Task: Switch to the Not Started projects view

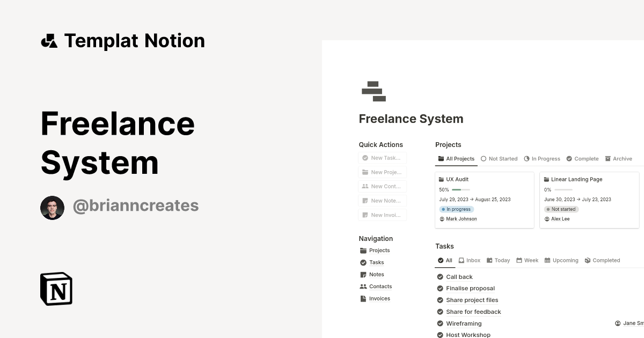Action: [x=499, y=158]
